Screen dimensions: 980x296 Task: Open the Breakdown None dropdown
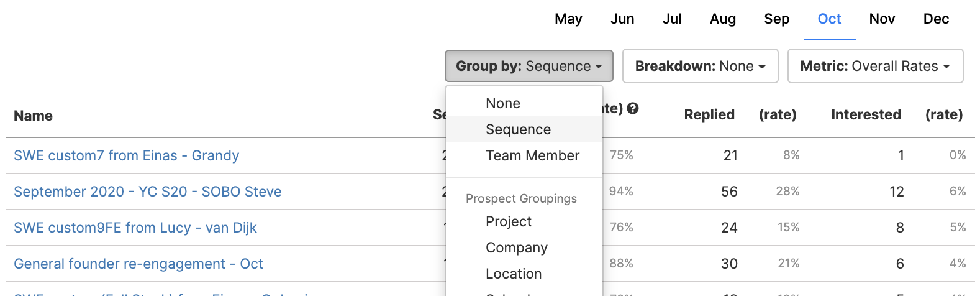(701, 66)
